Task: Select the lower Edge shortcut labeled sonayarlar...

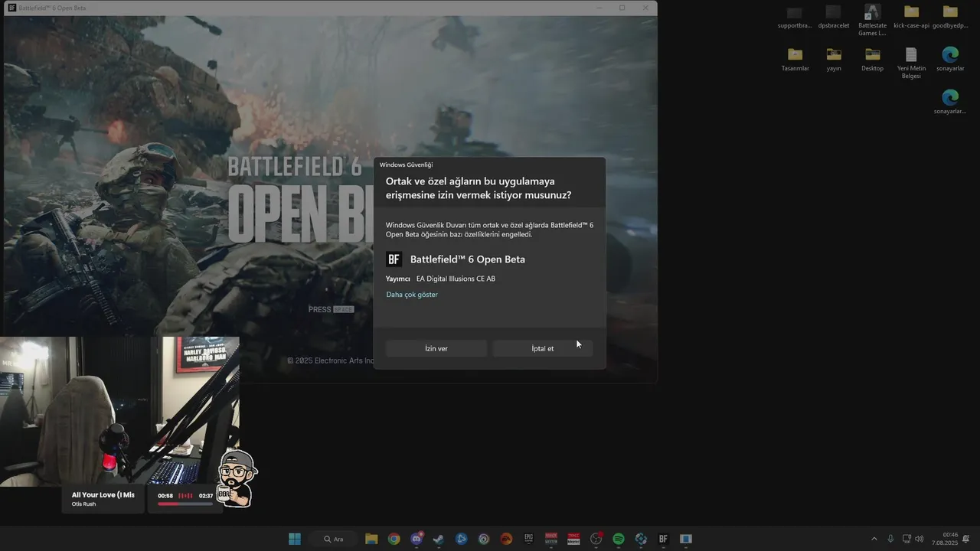Action: (x=950, y=103)
